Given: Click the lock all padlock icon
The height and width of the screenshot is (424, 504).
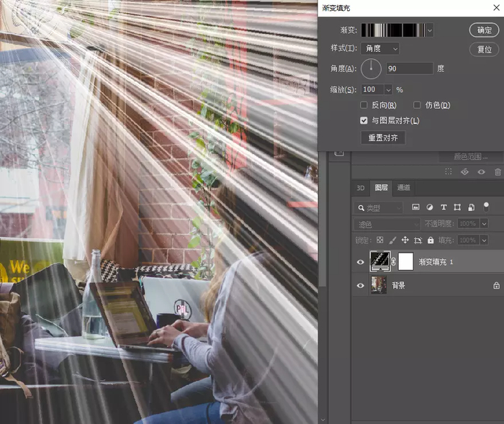Looking at the screenshot, I should (431, 240).
